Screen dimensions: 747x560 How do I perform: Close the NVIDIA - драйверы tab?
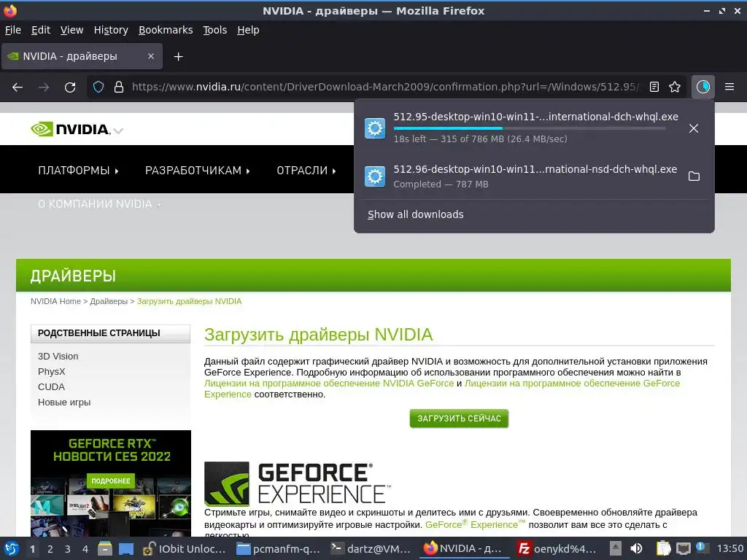point(151,56)
